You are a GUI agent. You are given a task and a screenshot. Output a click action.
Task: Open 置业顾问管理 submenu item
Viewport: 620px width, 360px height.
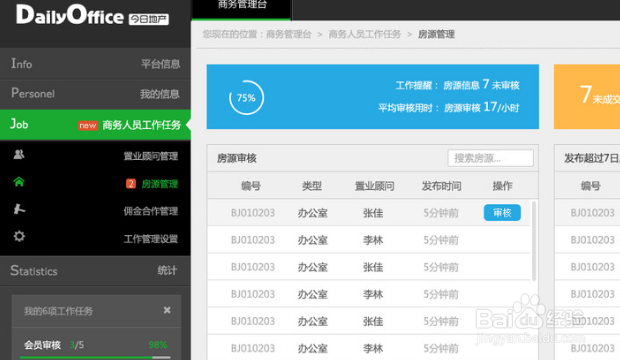(151, 156)
